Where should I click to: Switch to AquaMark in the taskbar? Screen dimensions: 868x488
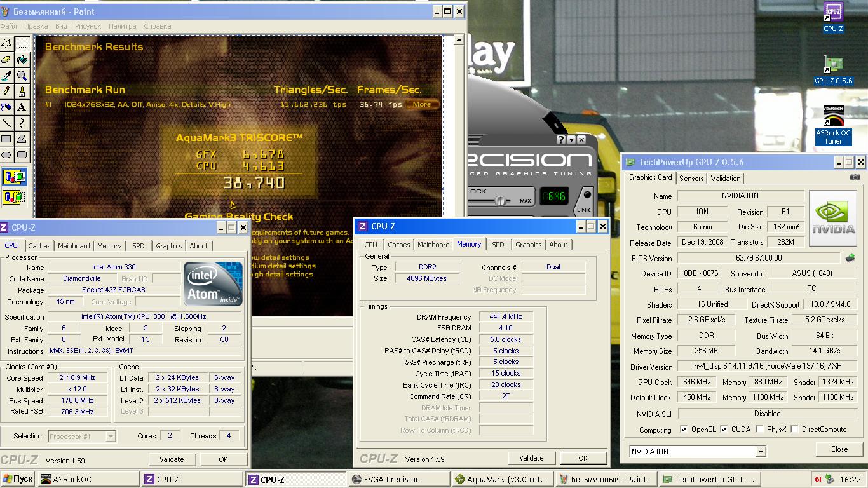click(502, 480)
